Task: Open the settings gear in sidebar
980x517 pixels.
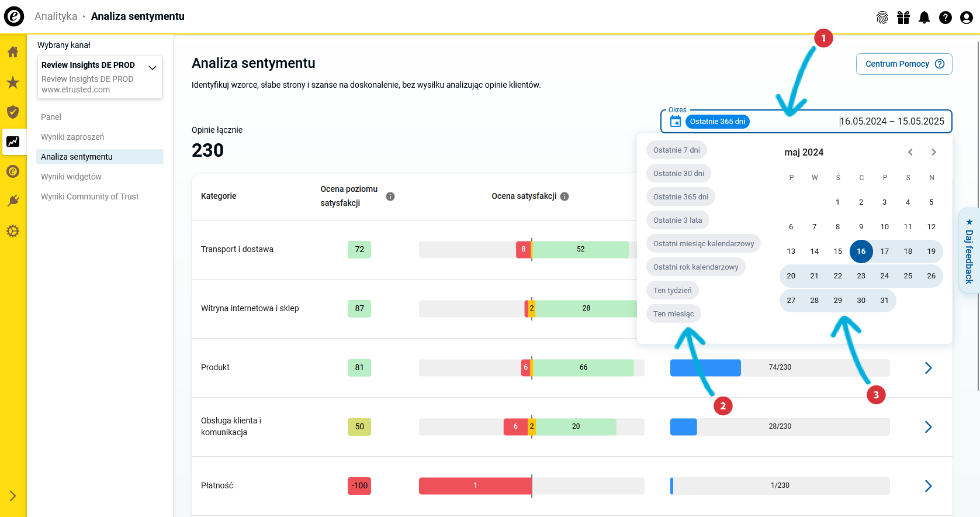Action: [13, 231]
